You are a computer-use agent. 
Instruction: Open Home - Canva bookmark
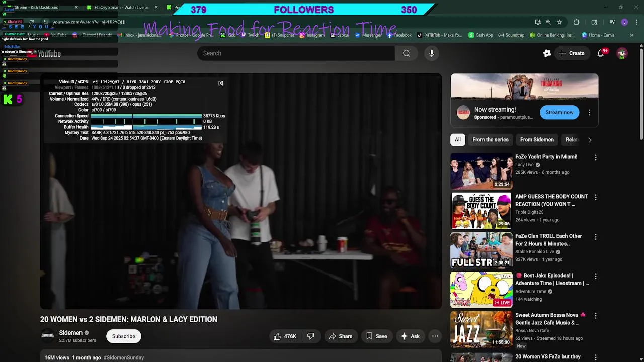598,35
